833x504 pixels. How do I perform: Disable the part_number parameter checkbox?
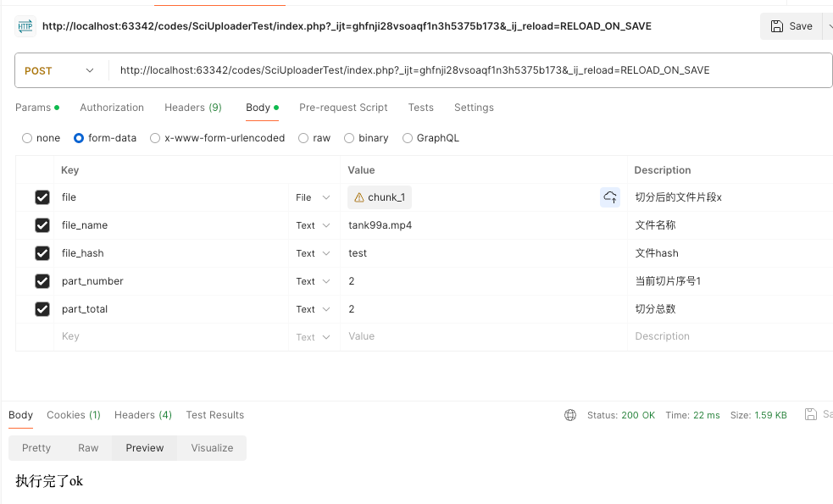tap(42, 281)
